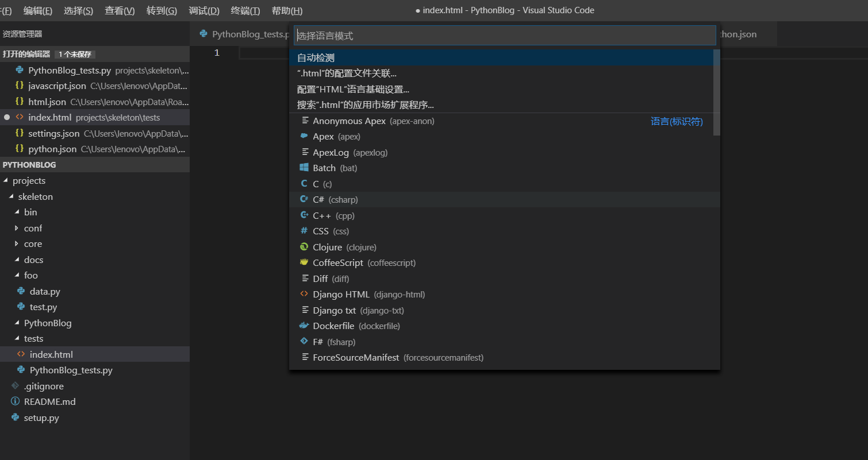Open the 查看(V) menu
This screenshot has width=868, height=460.
click(x=120, y=10)
